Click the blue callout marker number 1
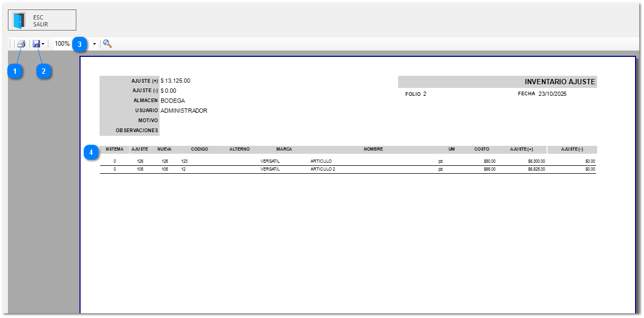The image size is (644, 318). [x=15, y=71]
